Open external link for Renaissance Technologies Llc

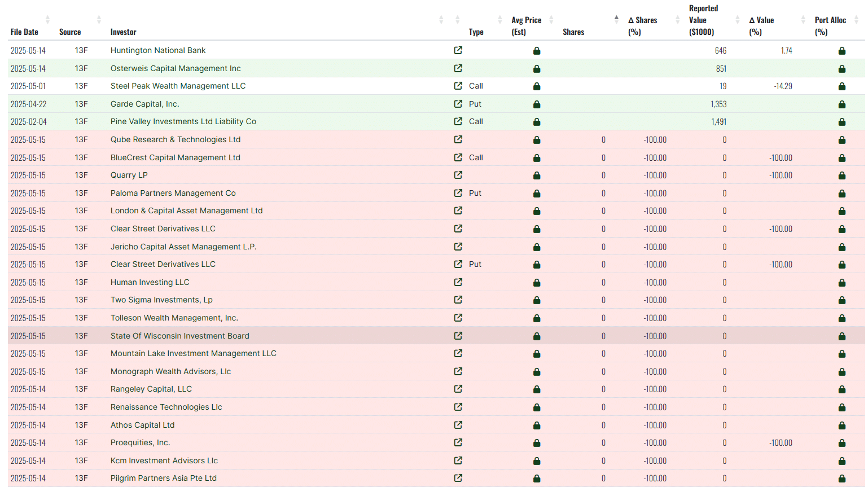pos(458,407)
